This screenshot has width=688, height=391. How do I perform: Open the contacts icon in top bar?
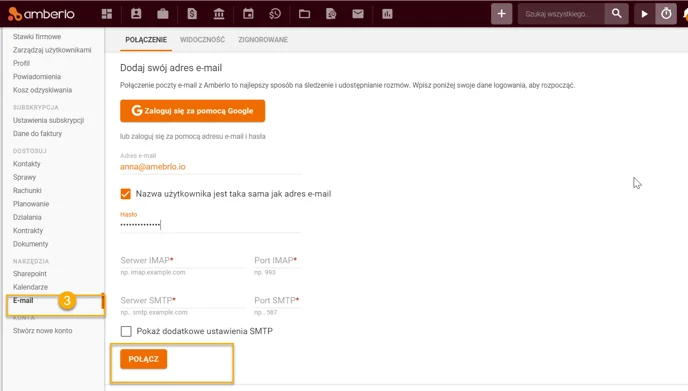tap(136, 14)
